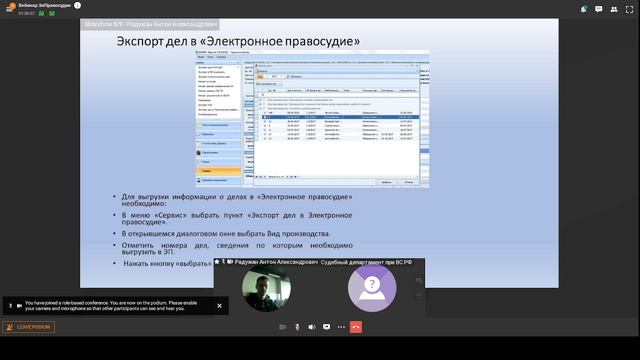Unmute the microphone

pos(297,327)
